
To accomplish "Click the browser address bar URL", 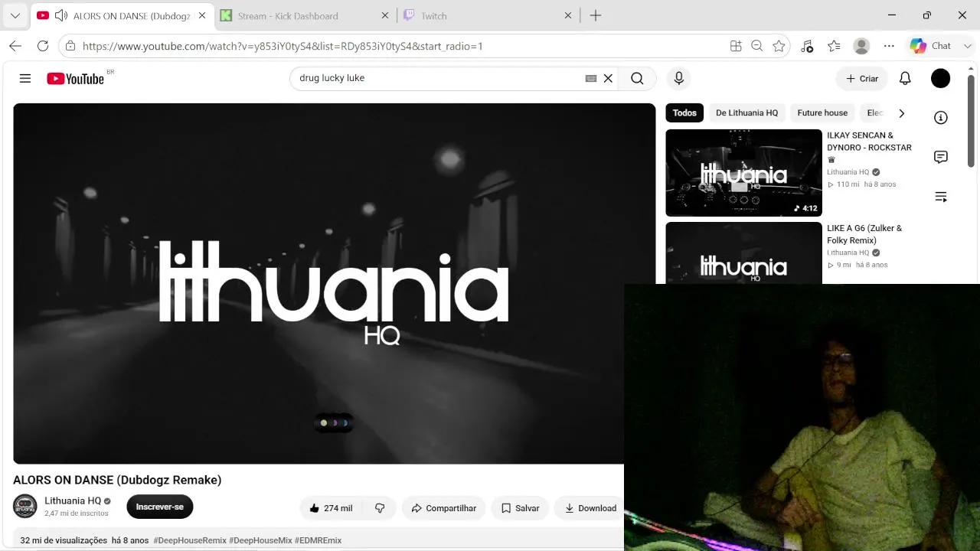I will point(283,46).
